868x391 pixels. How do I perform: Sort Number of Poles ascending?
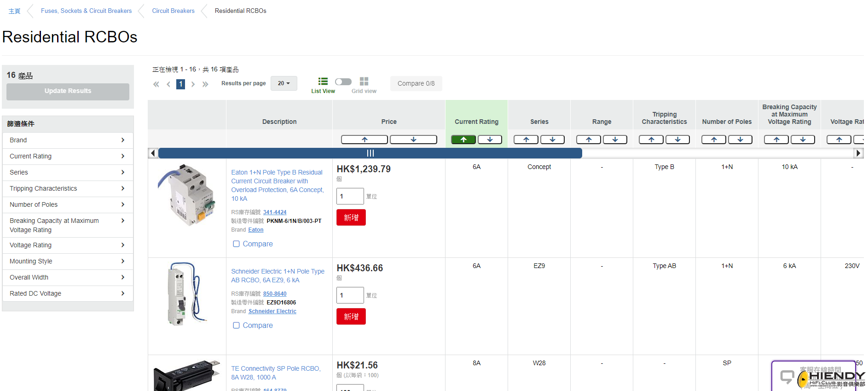(x=714, y=140)
